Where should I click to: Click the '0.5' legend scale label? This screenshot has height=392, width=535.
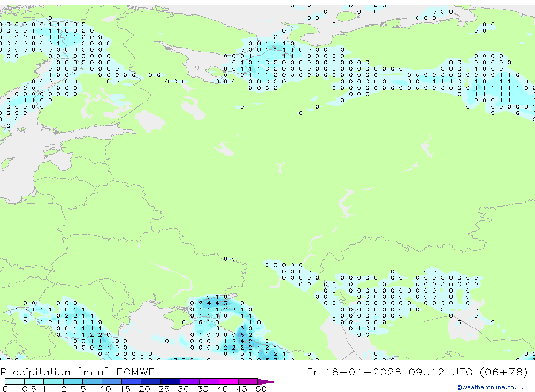(29, 389)
